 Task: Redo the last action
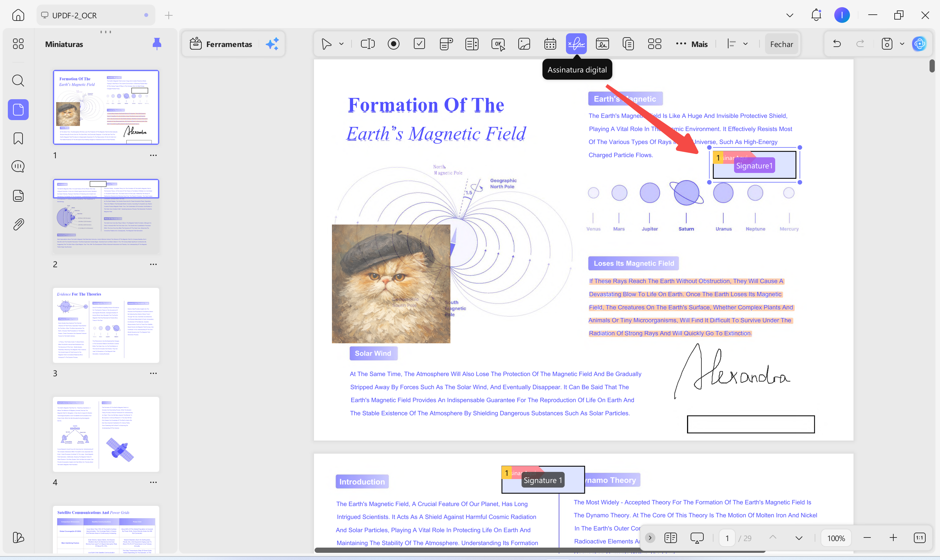(x=860, y=44)
